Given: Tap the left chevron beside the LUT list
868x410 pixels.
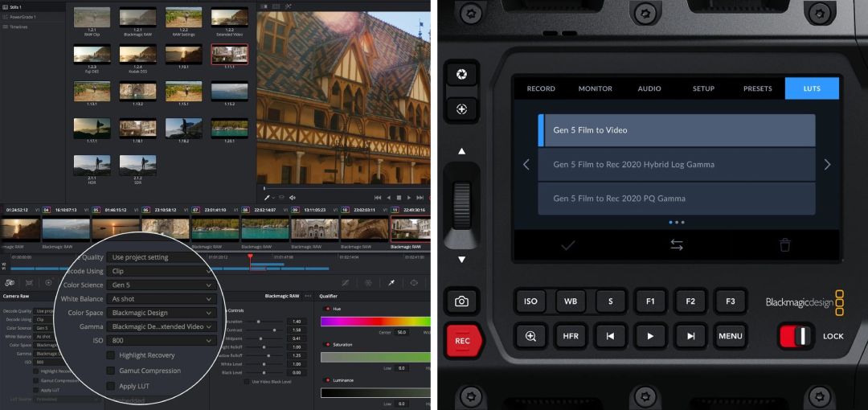Looking at the screenshot, I should tap(526, 165).
